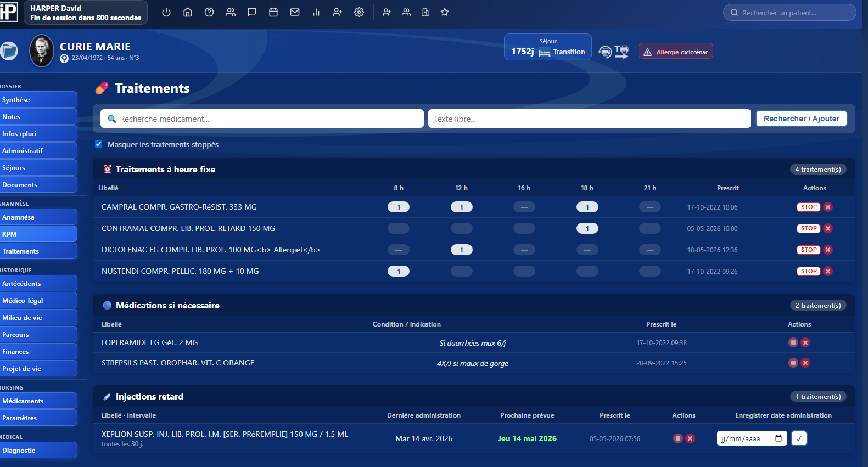Click the add-user icon beside the settings gear
This screenshot has height=467, width=868.
[338, 12]
